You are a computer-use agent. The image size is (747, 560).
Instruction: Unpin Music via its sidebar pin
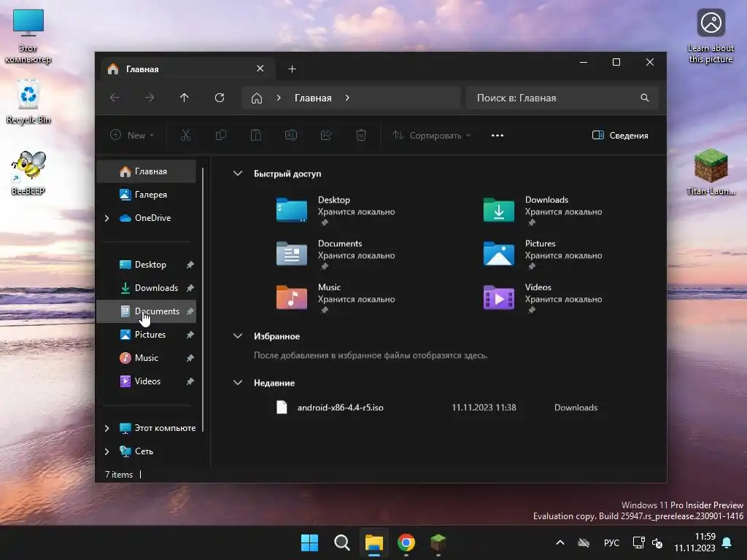190,358
